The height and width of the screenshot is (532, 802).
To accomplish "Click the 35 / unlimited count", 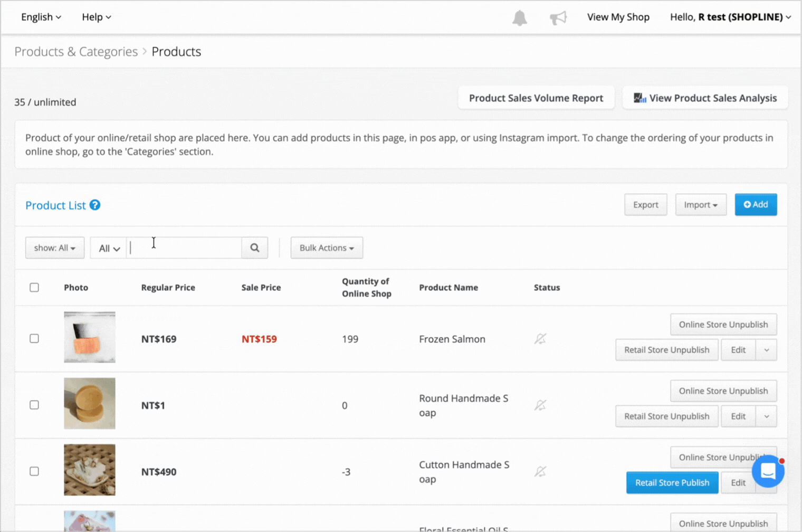I will (x=45, y=102).
